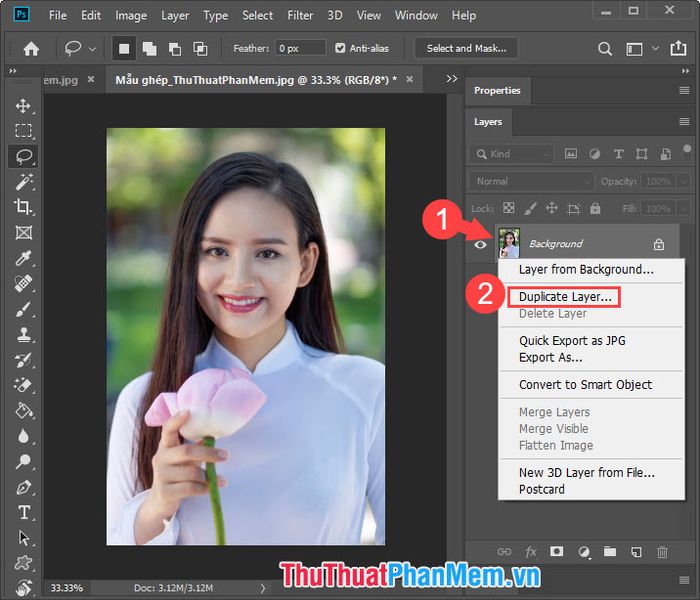Click Convert to Smart Object
The height and width of the screenshot is (600, 700).
point(585,385)
